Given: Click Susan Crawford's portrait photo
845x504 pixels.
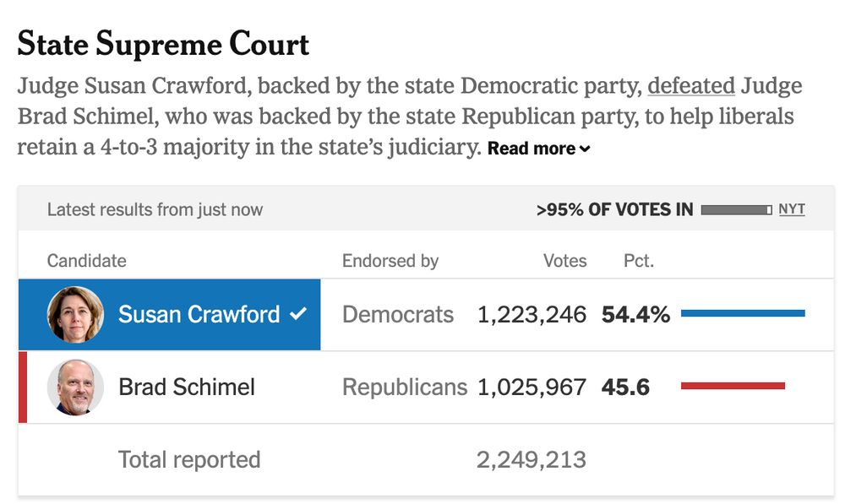Looking at the screenshot, I should (x=75, y=314).
